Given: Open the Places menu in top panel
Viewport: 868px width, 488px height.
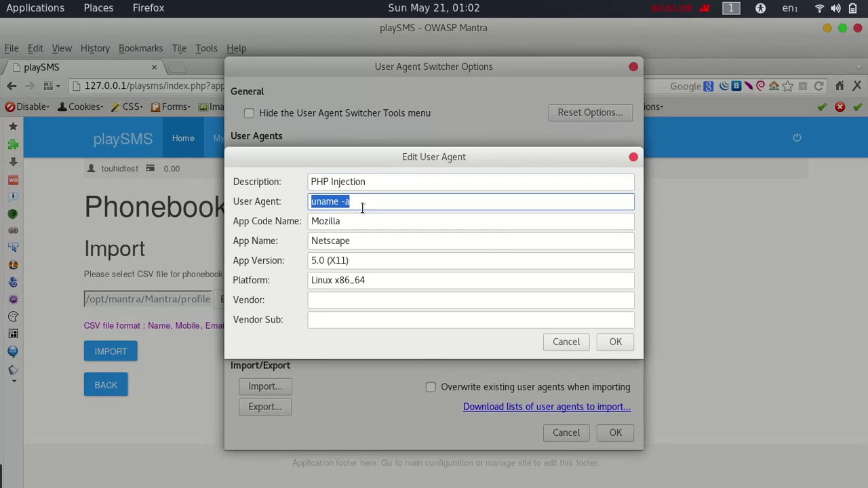Looking at the screenshot, I should 98,8.
